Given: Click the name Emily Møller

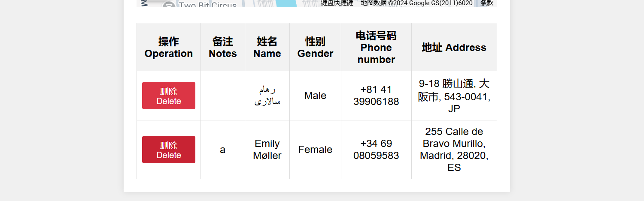Looking at the screenshot, I should click(267, 150).
